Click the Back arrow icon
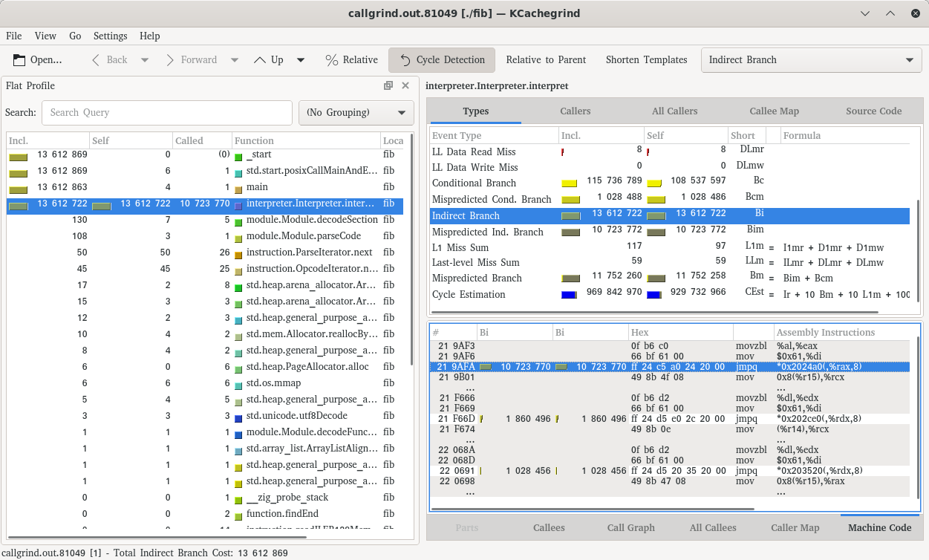 [x=96, y=60]
